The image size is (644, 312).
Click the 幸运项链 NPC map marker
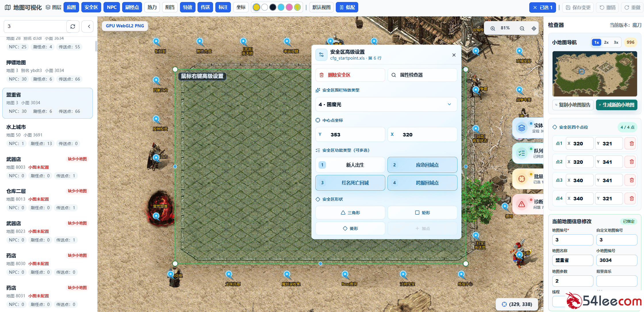(287, 42)
